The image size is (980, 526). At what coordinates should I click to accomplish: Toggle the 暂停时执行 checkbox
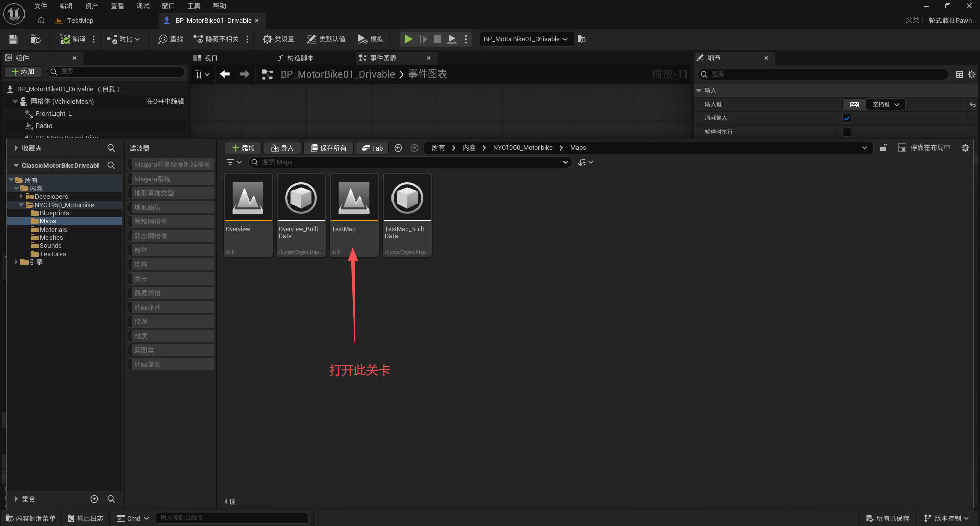(x=847, y=132)
